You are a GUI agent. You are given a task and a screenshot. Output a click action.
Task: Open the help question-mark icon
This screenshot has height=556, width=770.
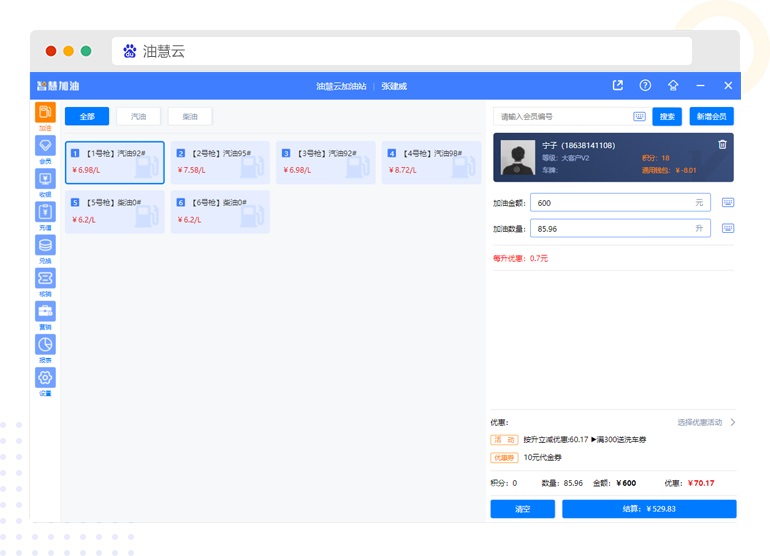point(645,85)
